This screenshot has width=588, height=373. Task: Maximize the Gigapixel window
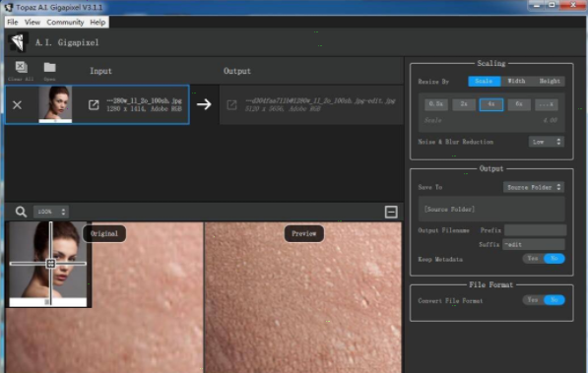click(x=552, y=5)
